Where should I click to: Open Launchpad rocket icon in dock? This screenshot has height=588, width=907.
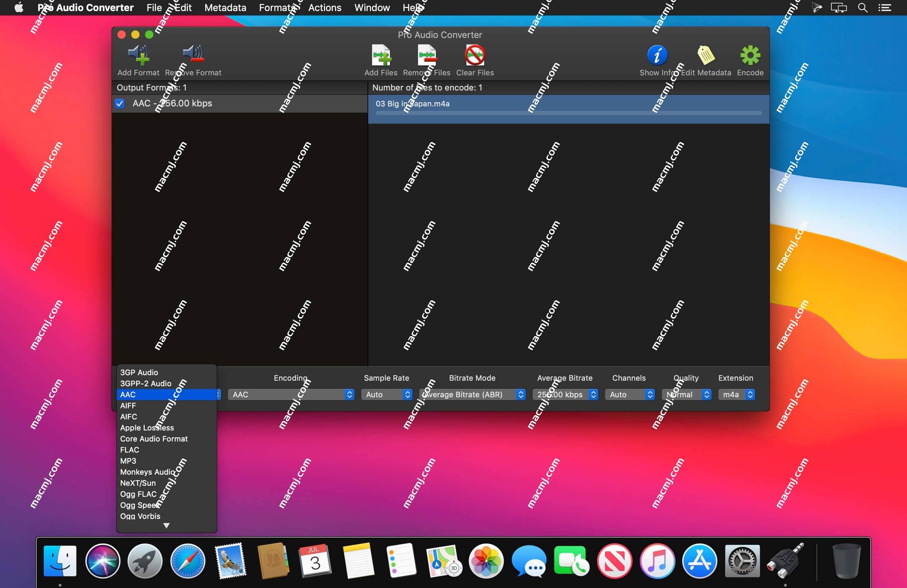pos(145,561)
